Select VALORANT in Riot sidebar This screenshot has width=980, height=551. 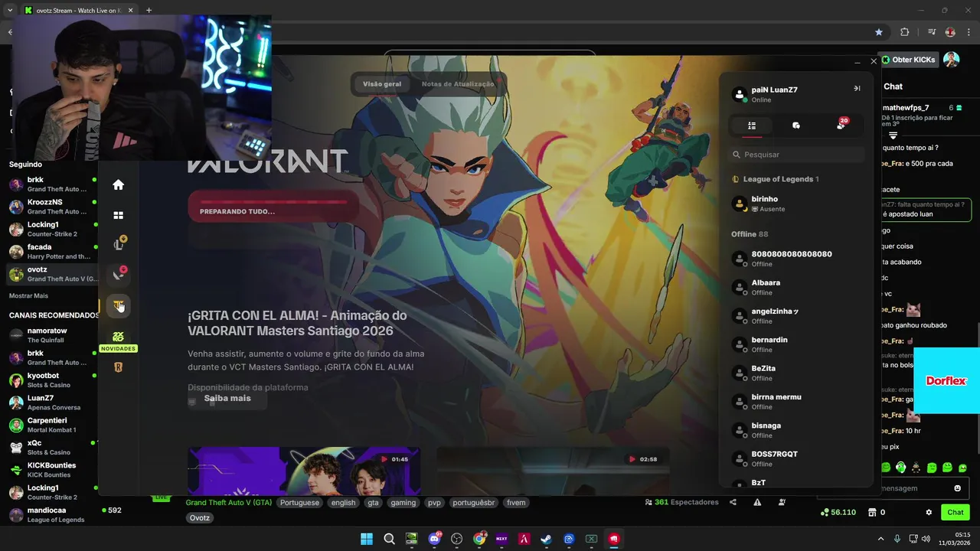119,274
